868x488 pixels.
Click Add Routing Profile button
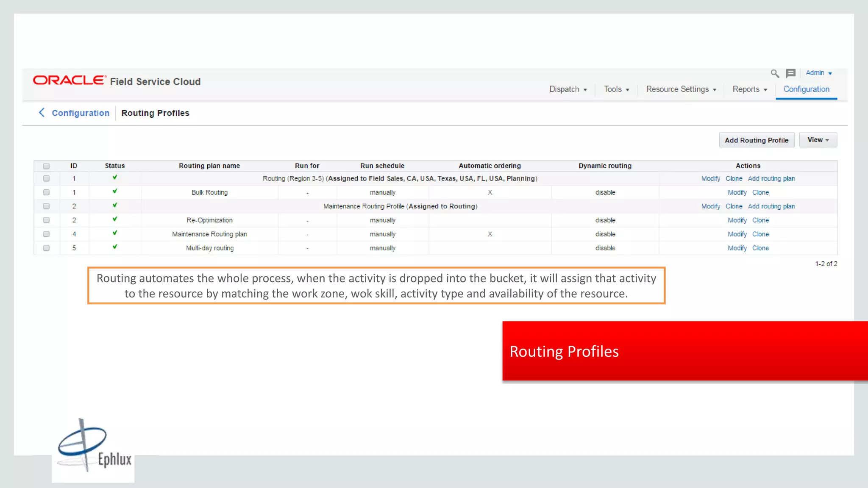[757, 140]
